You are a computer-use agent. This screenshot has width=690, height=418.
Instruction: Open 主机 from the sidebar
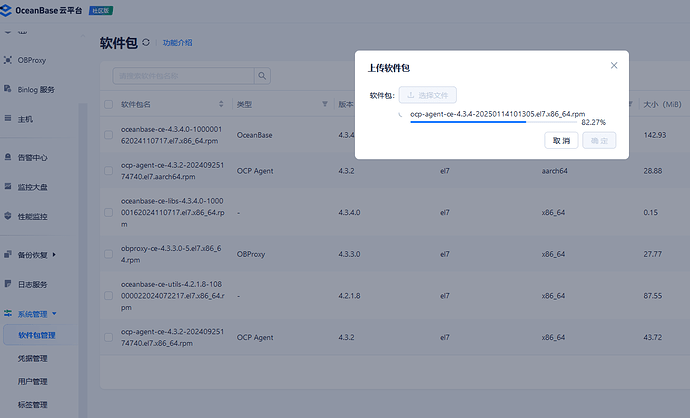[x=25, y=119]
